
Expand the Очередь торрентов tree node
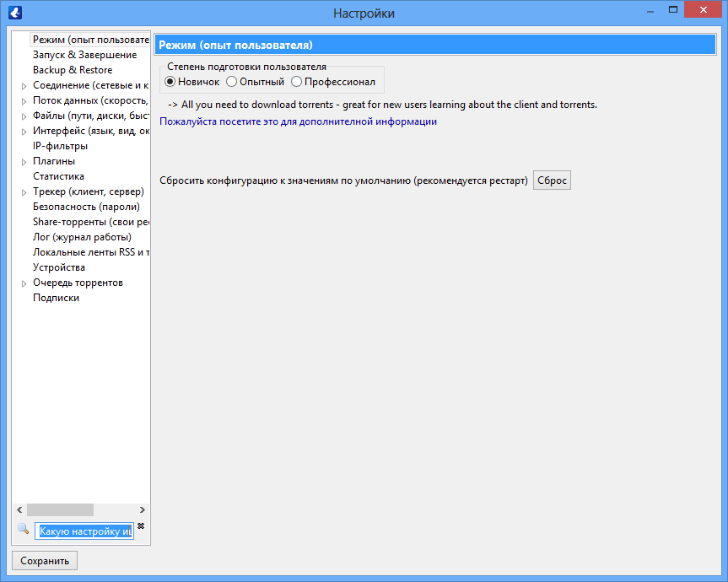point(24,283)
